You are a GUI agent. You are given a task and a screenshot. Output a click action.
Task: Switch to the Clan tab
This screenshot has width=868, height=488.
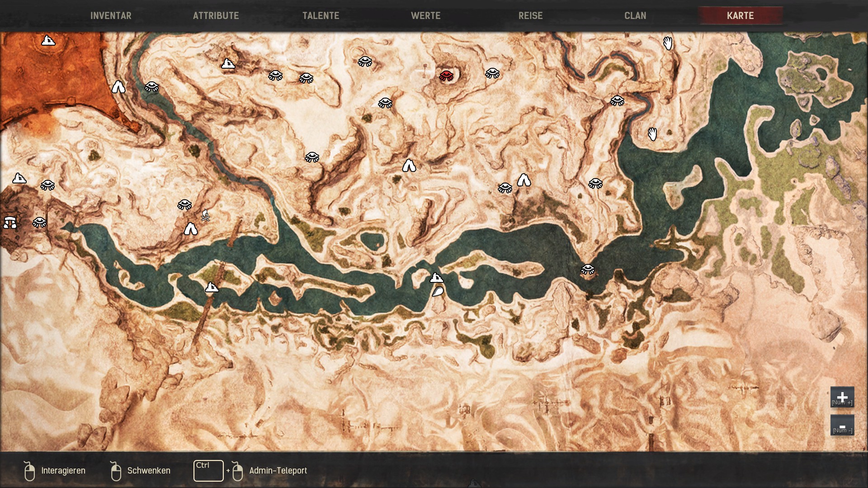[x=635, y=15]
